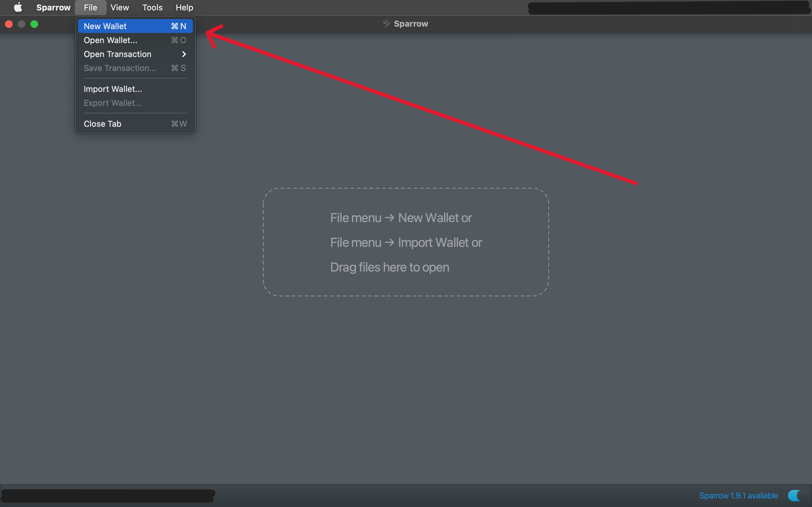Click the green fullscreen window button
The height and width of the screenshot is (507, 812).
[34, 24]
